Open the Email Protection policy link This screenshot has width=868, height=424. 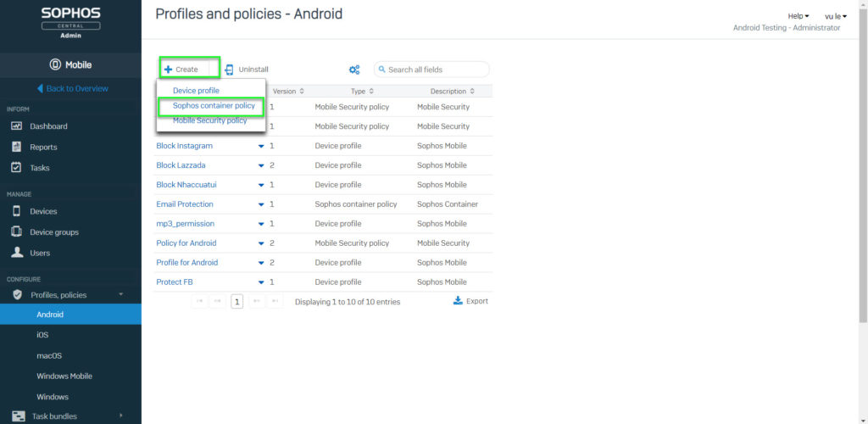185,204
